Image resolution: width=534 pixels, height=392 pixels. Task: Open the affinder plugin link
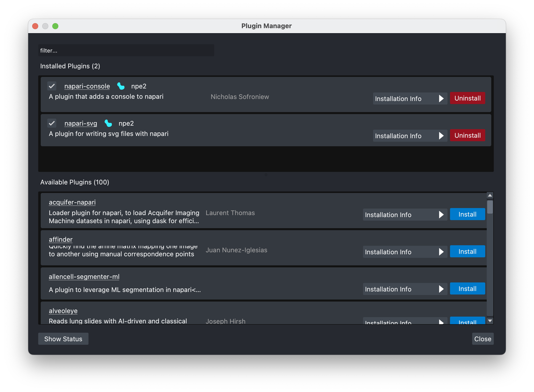61,239
